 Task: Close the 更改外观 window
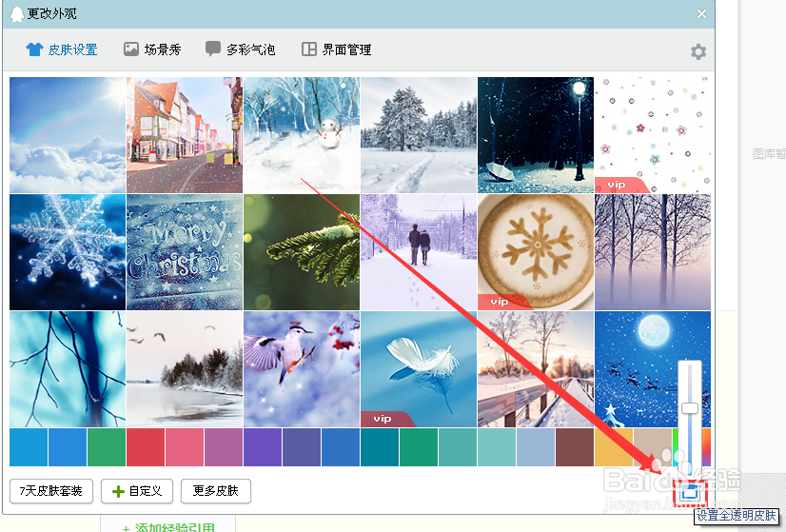coord(701,14)
